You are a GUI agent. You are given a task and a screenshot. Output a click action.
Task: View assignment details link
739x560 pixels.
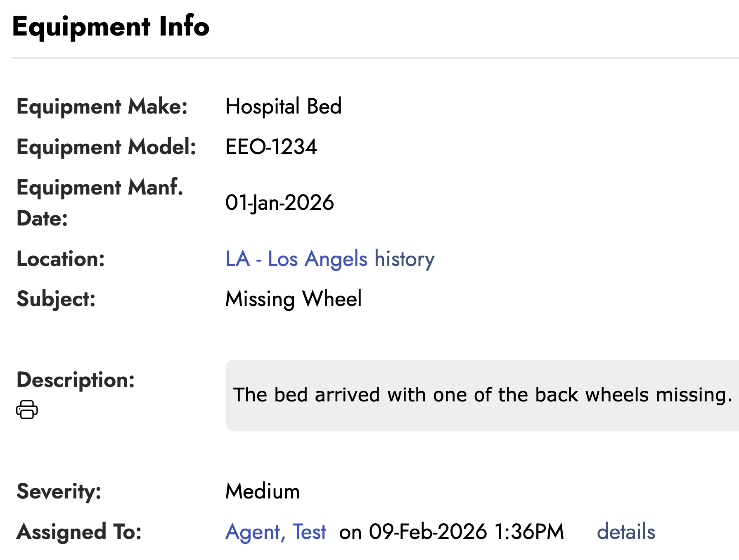tap(626, 532)
